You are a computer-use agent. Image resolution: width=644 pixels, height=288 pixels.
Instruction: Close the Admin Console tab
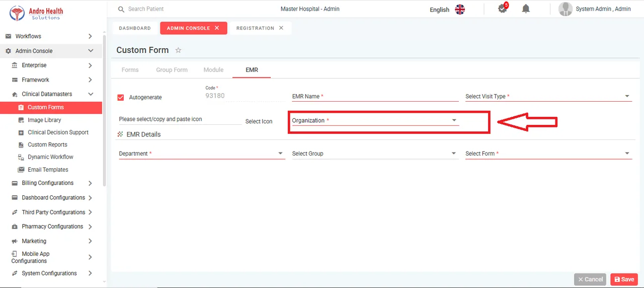[217, 28]
